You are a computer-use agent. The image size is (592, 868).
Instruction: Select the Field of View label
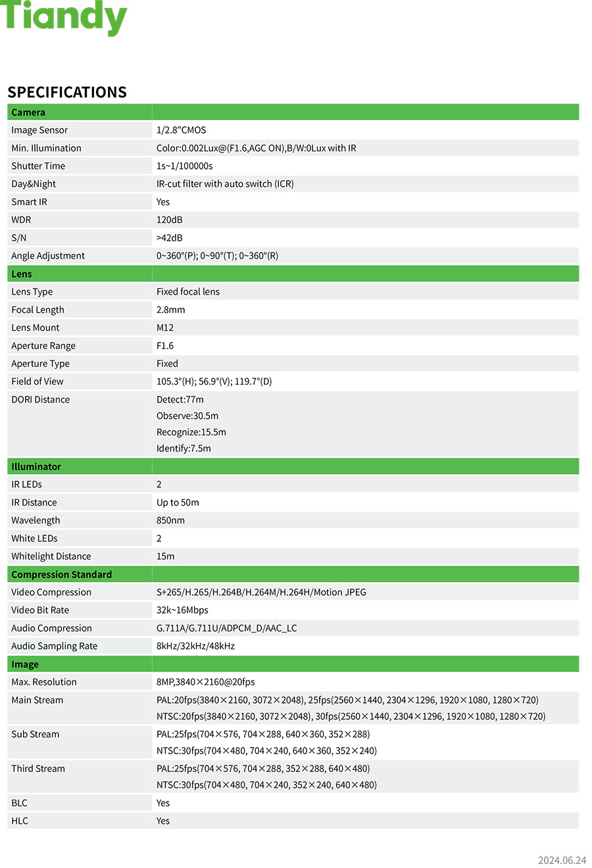coord(37,381)
